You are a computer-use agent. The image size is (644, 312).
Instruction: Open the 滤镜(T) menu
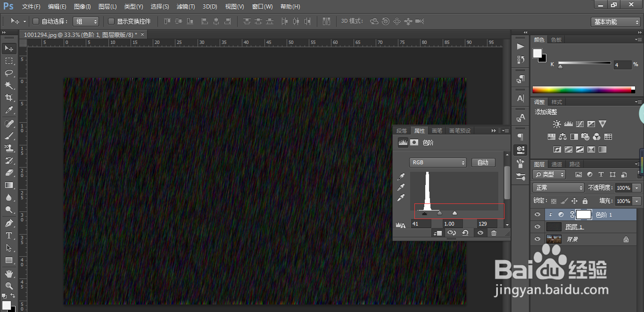pos(186,7)
